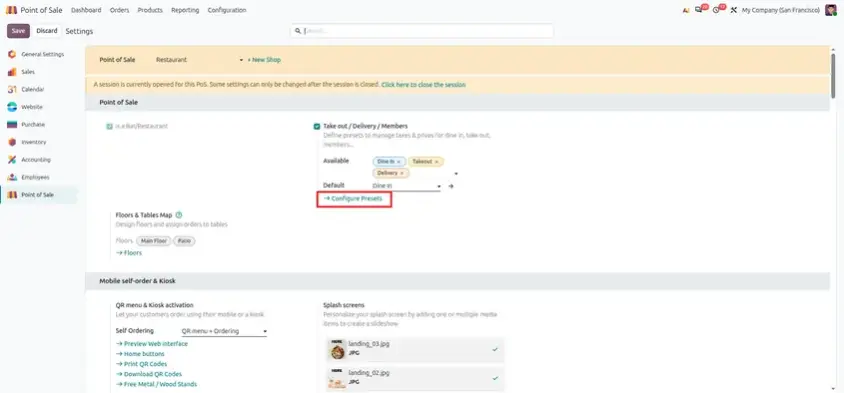Remove the Delivery preset tag
The height and width of the screenshot is (393, 844).
[x=402, y=173]
